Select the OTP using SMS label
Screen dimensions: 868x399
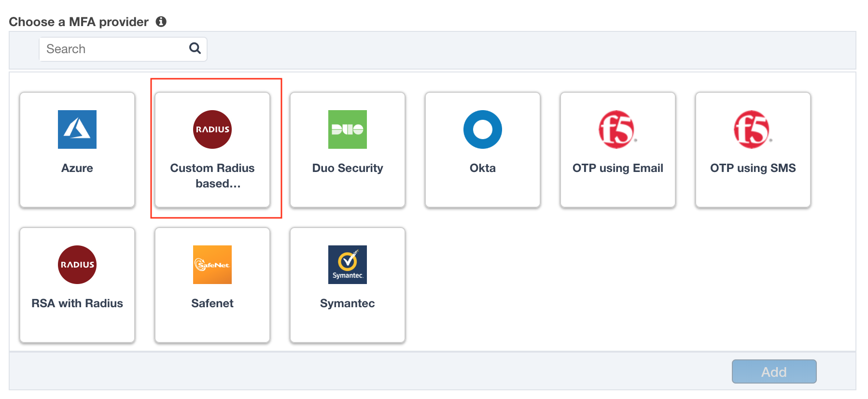point(753,168)
